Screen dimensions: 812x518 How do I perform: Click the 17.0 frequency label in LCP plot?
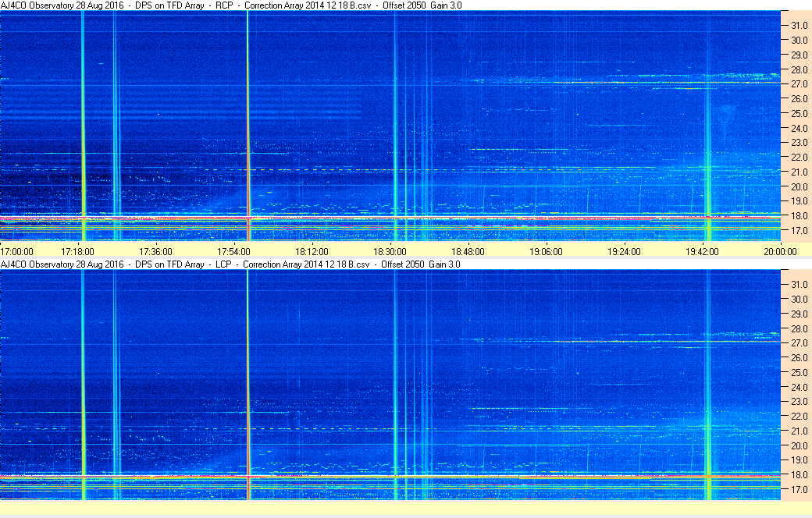(799, 490)
